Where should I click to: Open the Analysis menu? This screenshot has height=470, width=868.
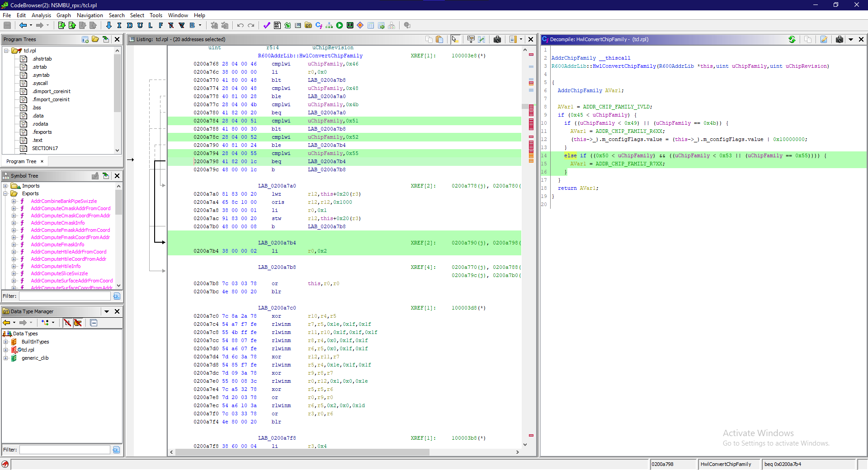[41, 15]
